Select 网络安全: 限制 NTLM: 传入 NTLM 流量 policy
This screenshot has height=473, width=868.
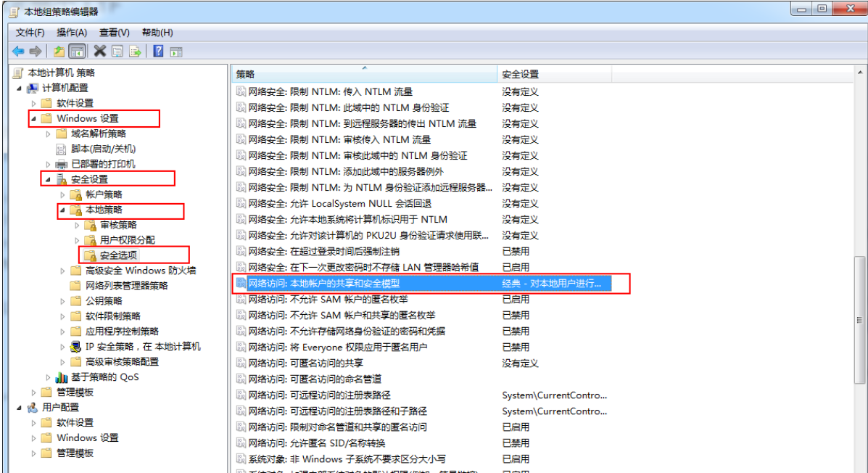click(330, 91)
